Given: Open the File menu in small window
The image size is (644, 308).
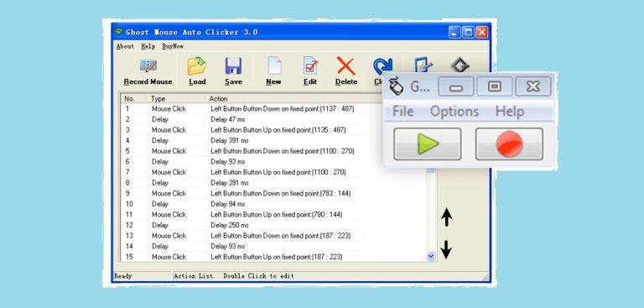Looking at the screenshot, I should 402,112.
